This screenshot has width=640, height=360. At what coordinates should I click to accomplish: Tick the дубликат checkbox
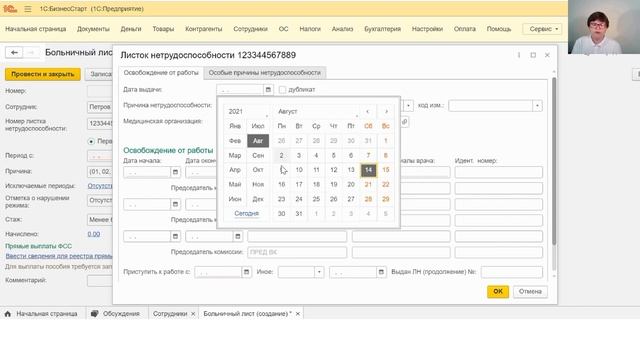click(x=282, y=89)
